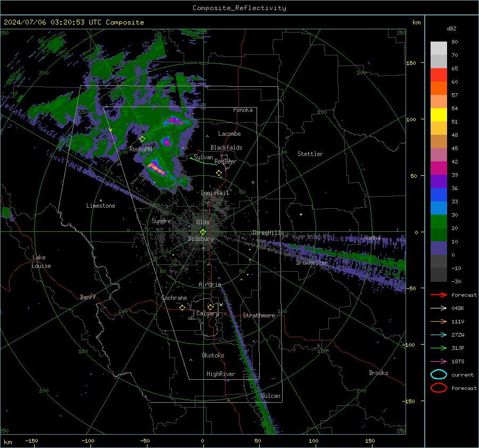The height and width of the screenshot is (448, 479).
Task: Click the yellow diamond marker below Cochrane
Action: tap(183, 307)
